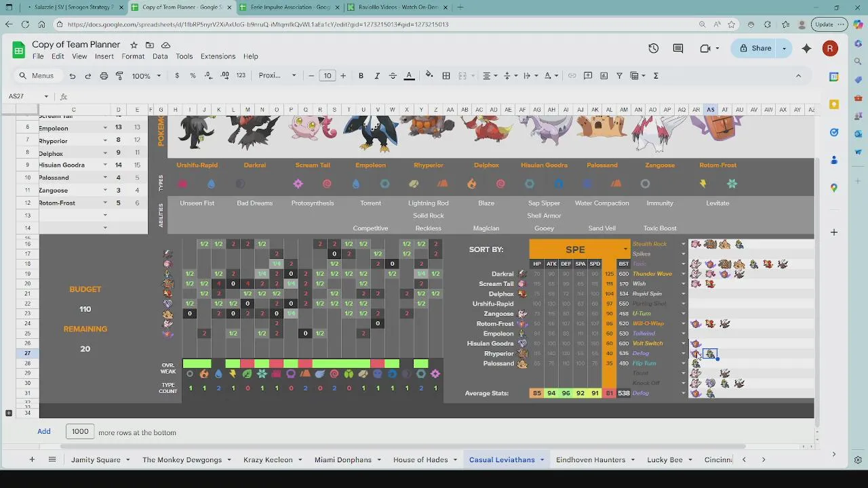Open the fill color picker
868x488 pixels.
click(429, 76)
